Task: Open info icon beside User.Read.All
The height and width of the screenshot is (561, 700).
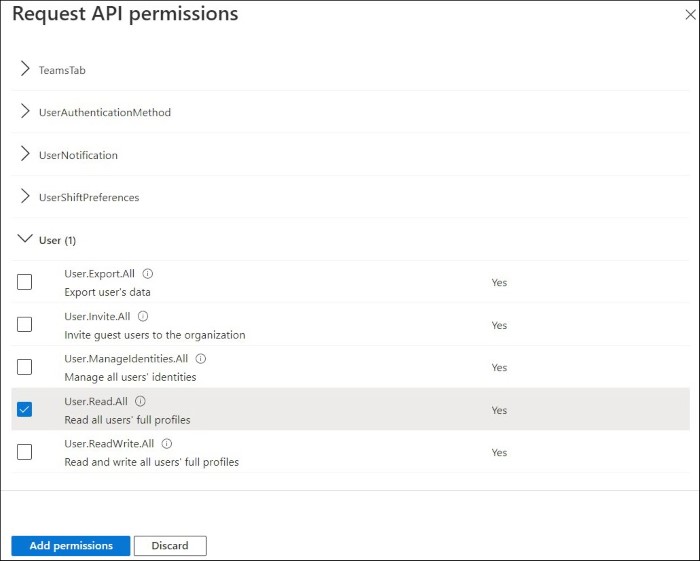Action: 140,401
